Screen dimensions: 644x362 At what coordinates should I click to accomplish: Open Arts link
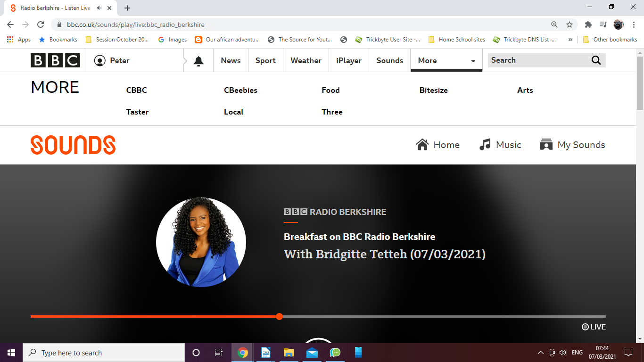[525, 90]
